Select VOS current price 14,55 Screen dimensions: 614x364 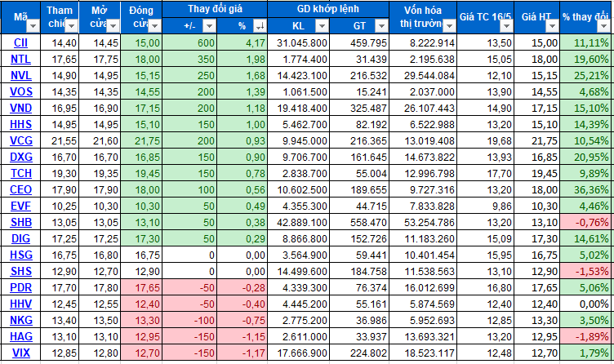tap(537, 91)
